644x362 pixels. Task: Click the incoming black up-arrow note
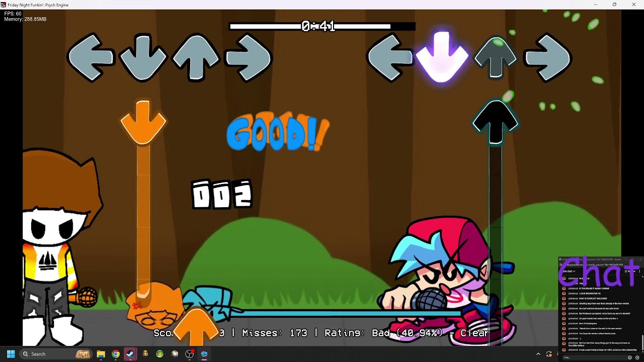coord(496,122)
